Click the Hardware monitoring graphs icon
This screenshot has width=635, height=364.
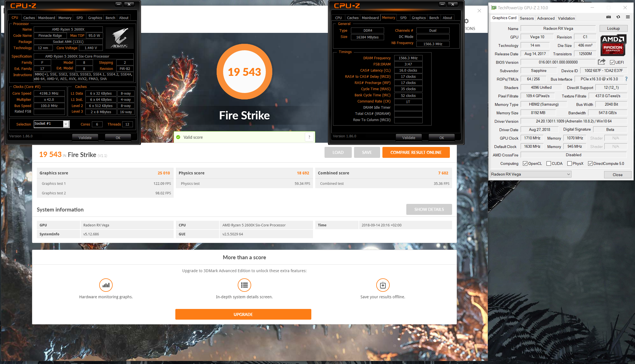pos(106,285)
